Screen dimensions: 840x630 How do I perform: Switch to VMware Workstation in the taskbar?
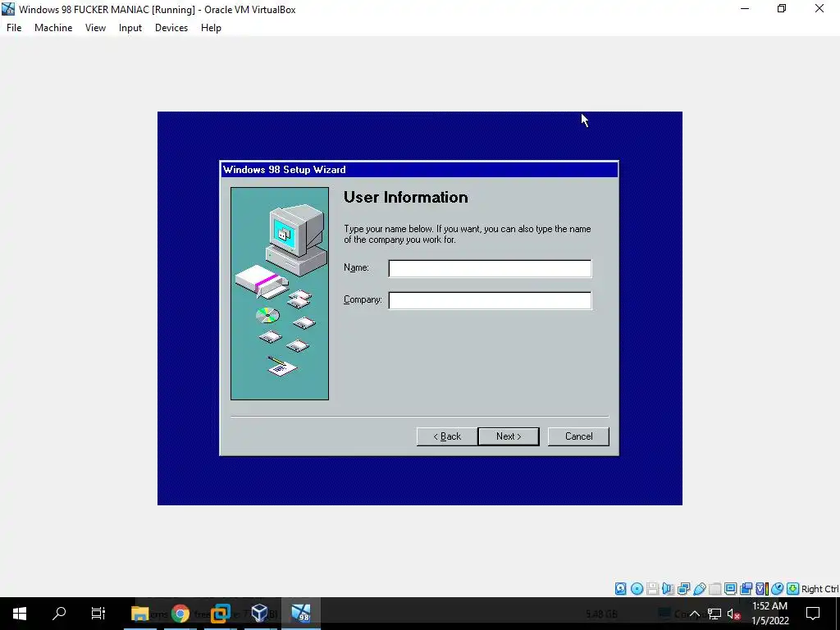220,614
